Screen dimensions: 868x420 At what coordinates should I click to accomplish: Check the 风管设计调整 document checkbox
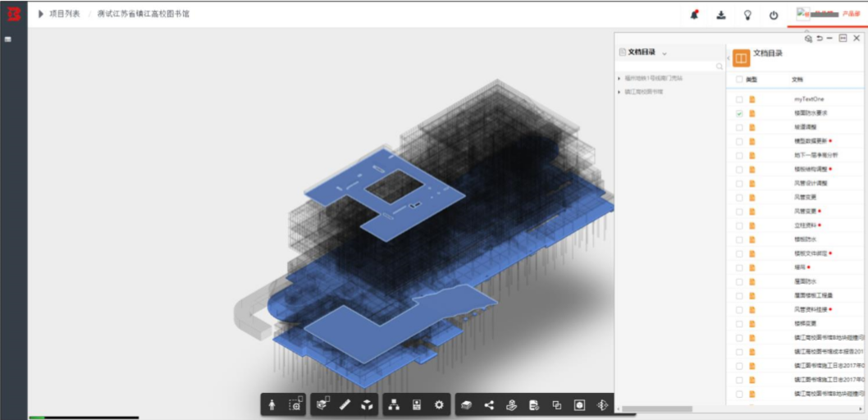pyautogui.click(x=739, y=184)
